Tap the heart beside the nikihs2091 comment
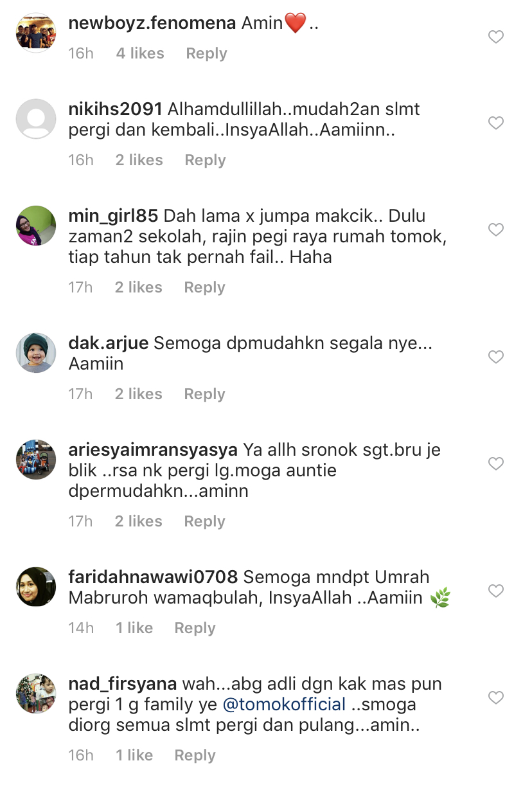The image size is (532, 790). 495,123
